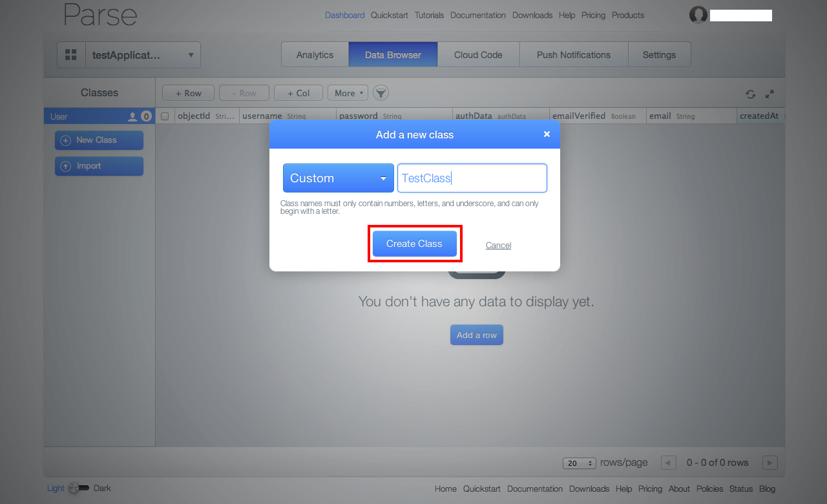The height and width of the screenshot is (504, 827).
Task: Refresh the data browser table
Action: click(x=750, y=94)
